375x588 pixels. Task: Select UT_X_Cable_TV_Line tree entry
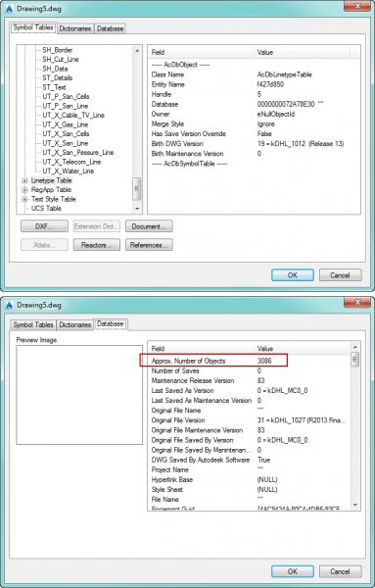coord(73,115)
